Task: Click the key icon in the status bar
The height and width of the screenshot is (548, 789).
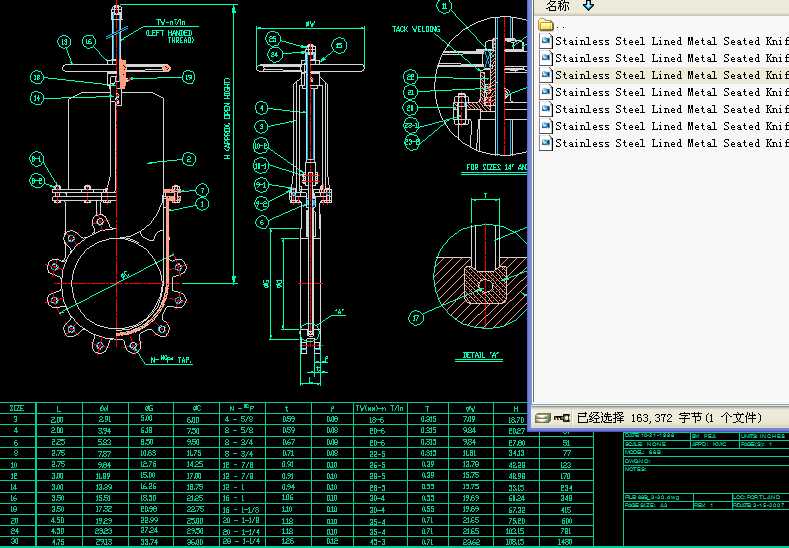Action: [562, 417]
